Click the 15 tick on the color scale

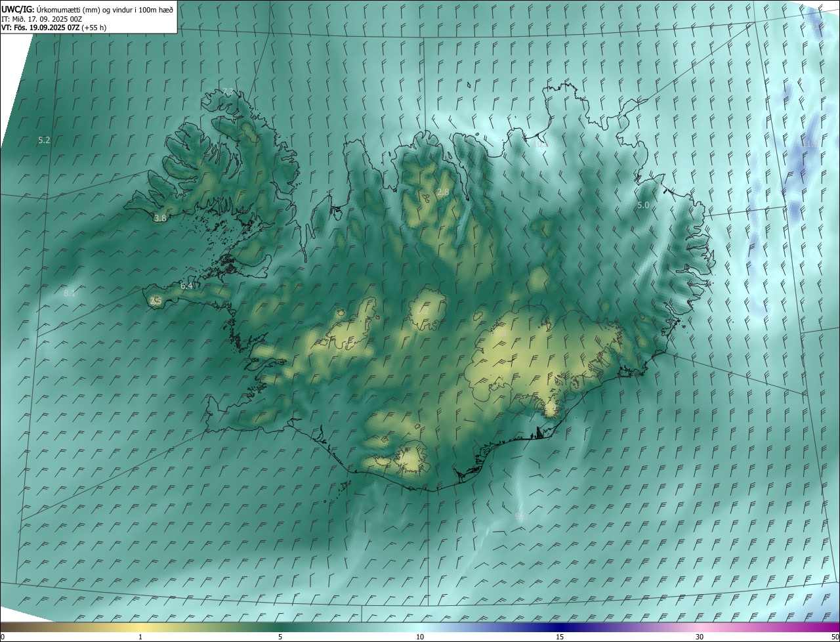pyautogui.click(x=560, y=637)
